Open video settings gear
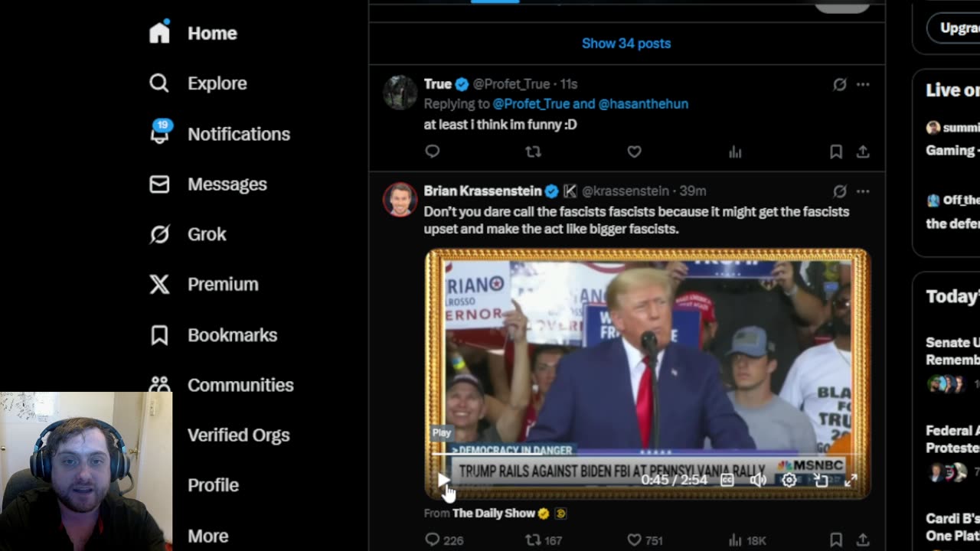Screen dimensions: 980x551 pyautogui.click(x=789, y=480)
